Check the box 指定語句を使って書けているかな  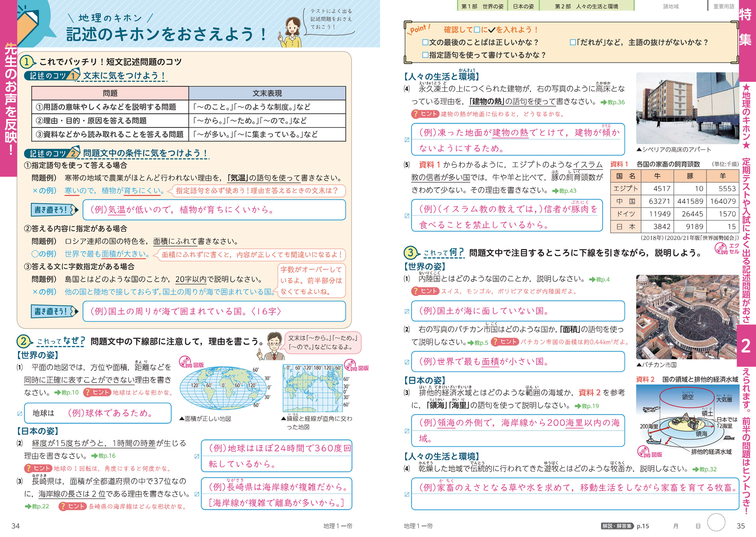coord(425,55)
